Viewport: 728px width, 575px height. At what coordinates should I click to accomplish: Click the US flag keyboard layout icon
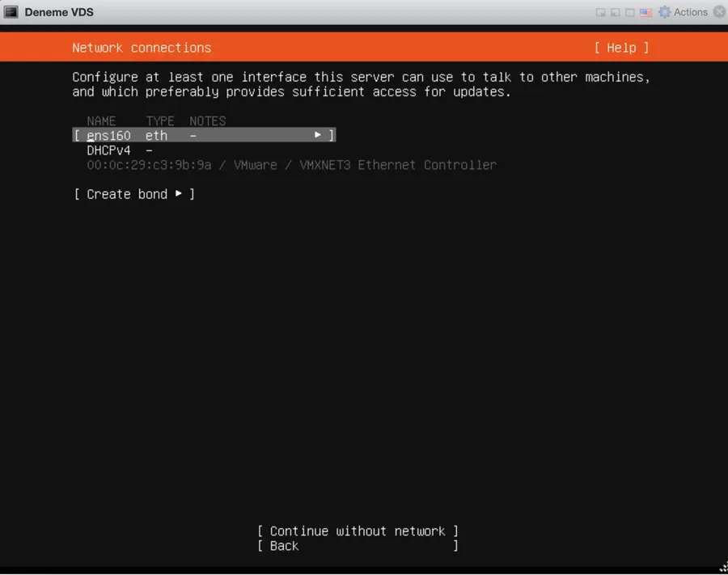[645, 12]
